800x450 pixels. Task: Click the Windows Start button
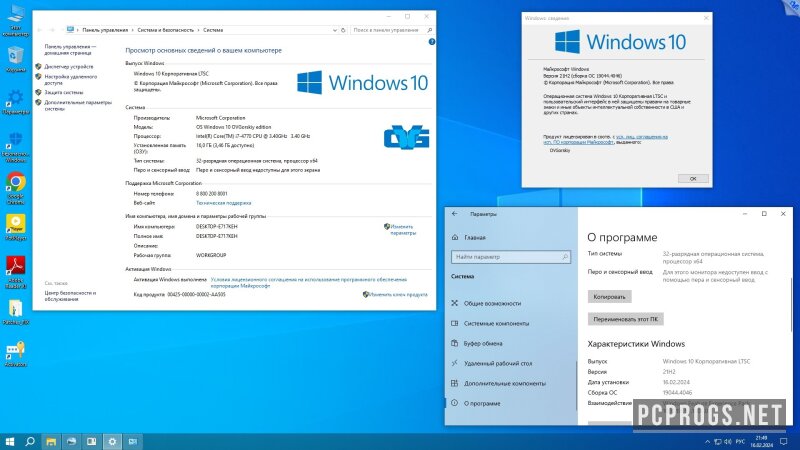coord(9,441)
